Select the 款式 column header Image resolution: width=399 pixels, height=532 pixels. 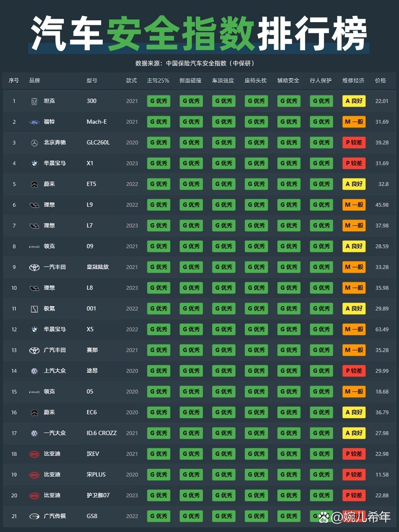[x=132, y=81]
